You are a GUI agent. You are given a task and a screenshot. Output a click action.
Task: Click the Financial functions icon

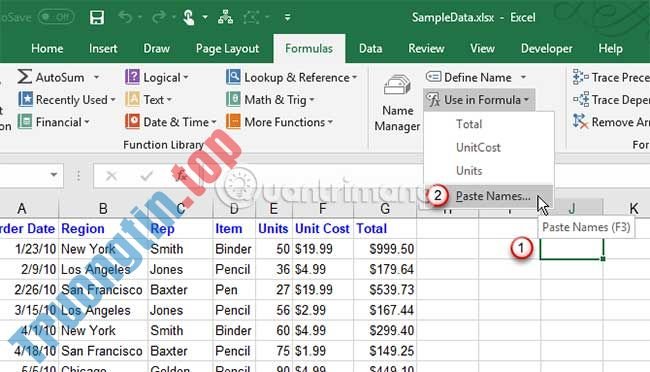pos(25,122)
